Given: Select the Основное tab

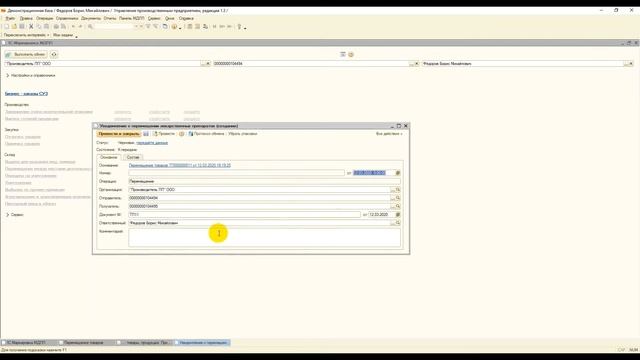Looking at the screenshot, I should [x=109, y=157].
